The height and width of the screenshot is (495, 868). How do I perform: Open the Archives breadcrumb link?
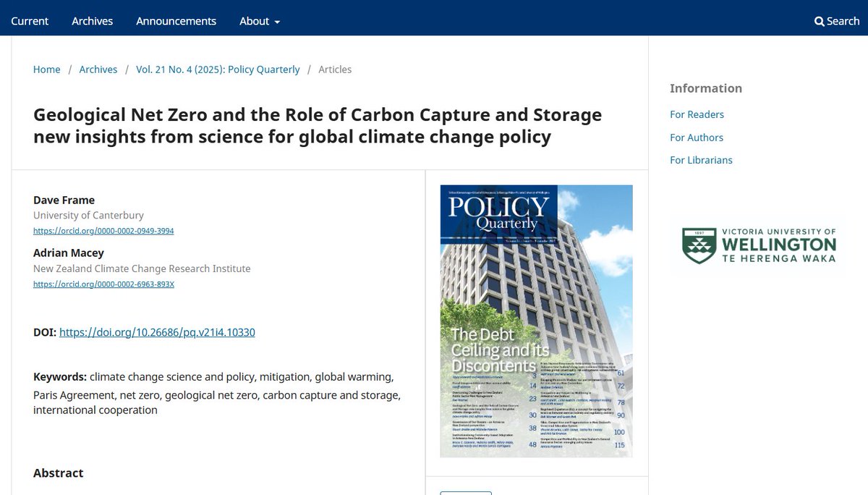point(98,69)
